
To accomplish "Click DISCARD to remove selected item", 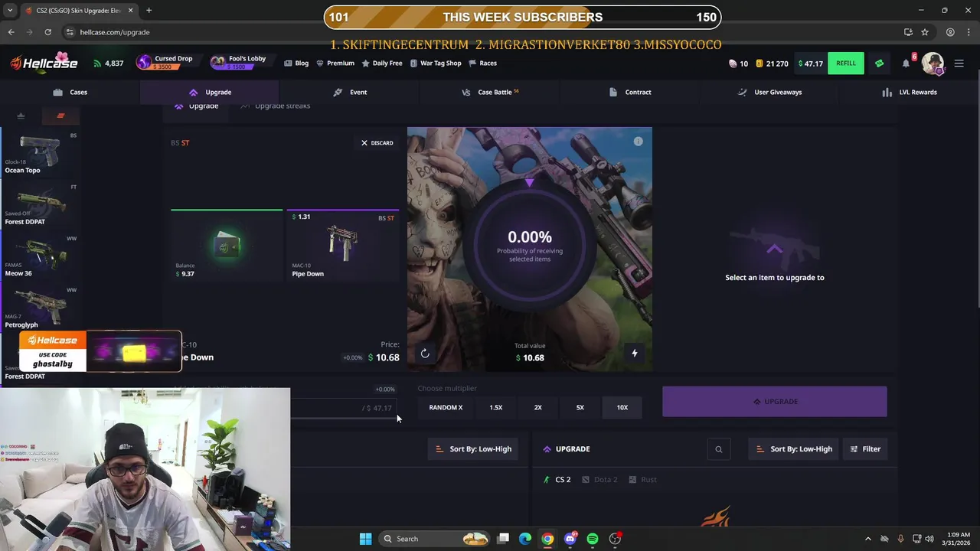I will tap(377, 143).
